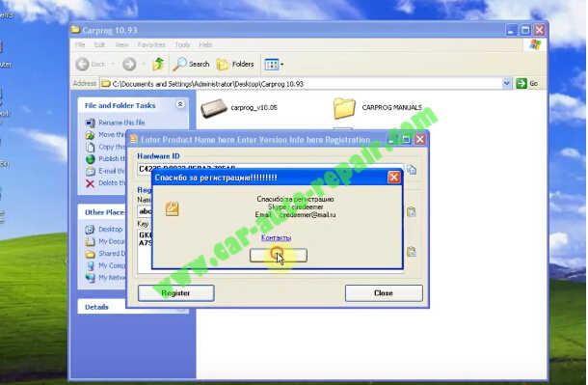This screenshot has width=588, height=385.
Task: Maximize the Carprog 10.93 Explorer window
Action: [525, 30]
